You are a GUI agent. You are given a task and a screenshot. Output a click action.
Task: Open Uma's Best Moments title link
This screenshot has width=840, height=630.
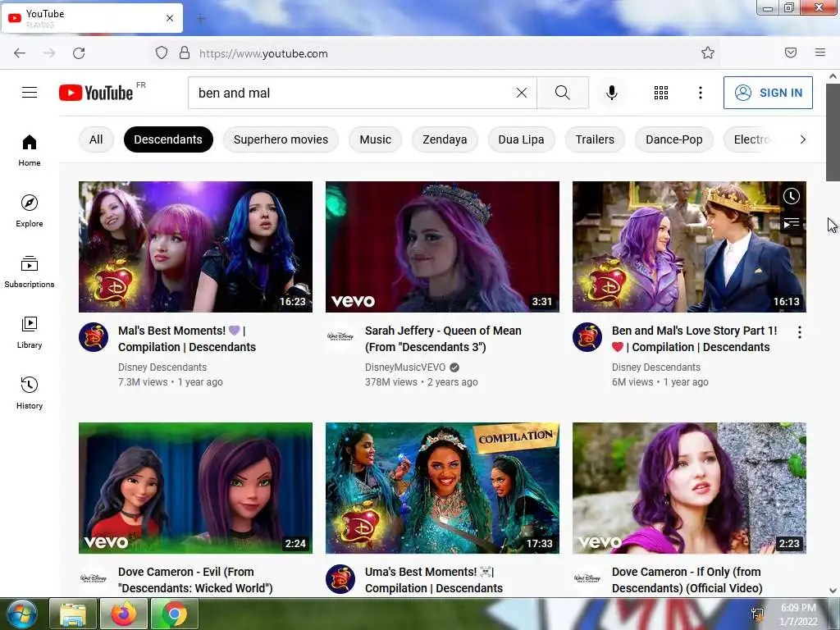pyautogui.click(x=434, y=580)
